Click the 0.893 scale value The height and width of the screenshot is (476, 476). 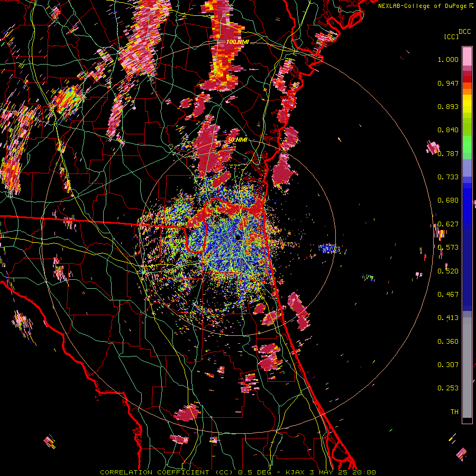pyautogui.click(x=448, y=106)
